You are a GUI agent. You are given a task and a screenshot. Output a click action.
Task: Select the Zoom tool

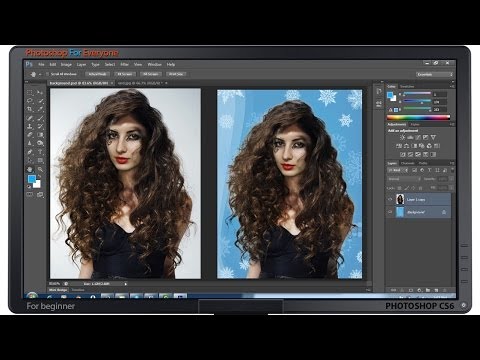pos(40,169)
